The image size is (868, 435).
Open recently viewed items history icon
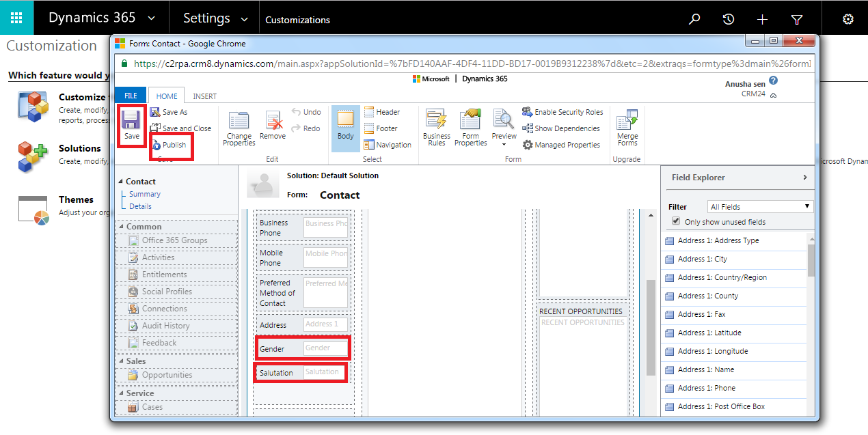coord(729,19)
